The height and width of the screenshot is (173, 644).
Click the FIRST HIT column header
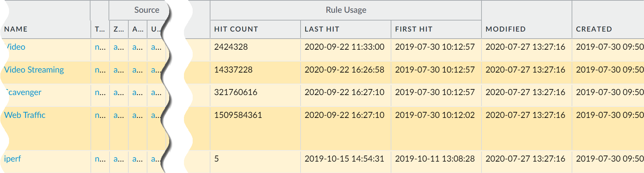pos(413,29)
